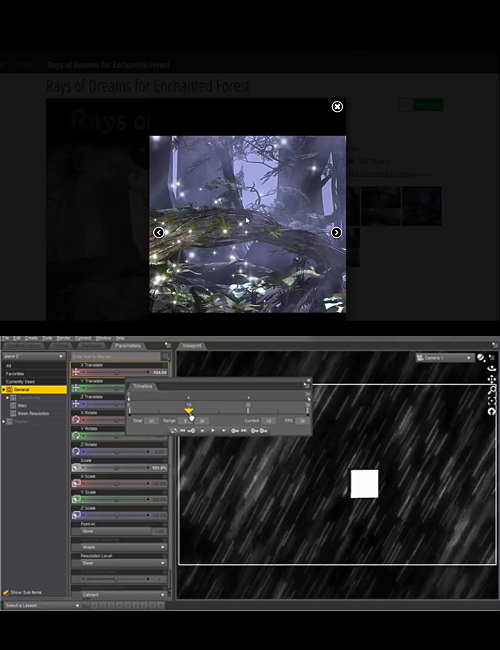Click the X Scale icon
Viewport: 500px width, 650px height.
[x=76, y=483]
